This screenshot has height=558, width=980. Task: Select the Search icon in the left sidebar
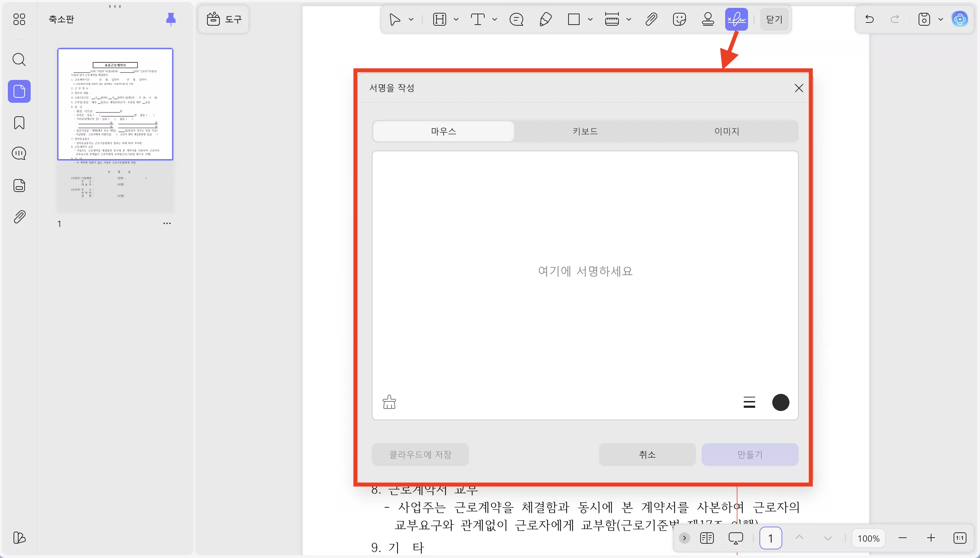(x=19, y=59)
